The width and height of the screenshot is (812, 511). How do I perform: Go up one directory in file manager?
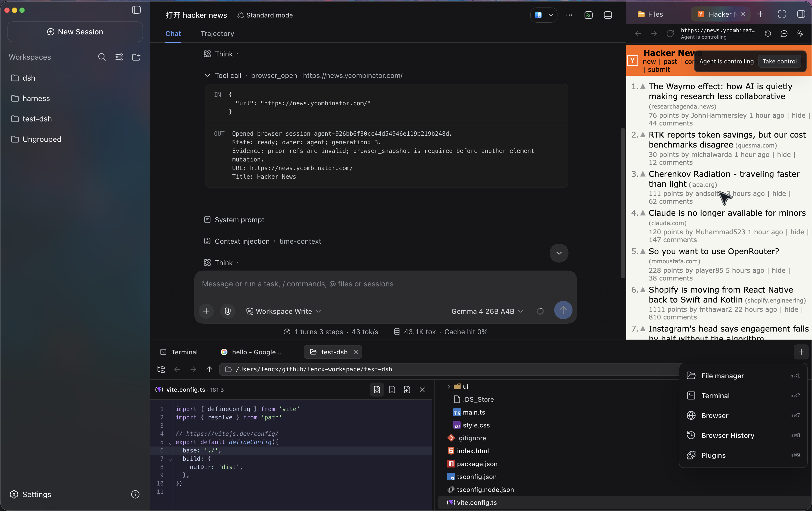(209, 369)
